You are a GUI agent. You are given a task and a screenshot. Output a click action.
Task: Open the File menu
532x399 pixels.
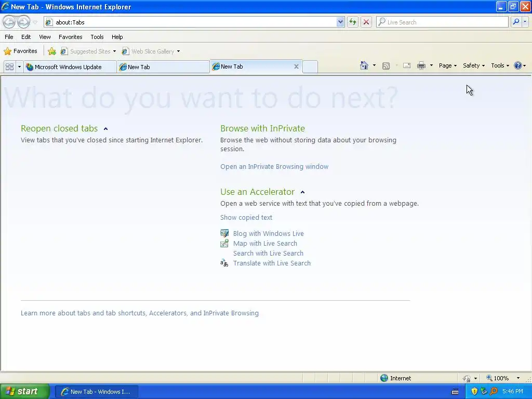point(9,37)
